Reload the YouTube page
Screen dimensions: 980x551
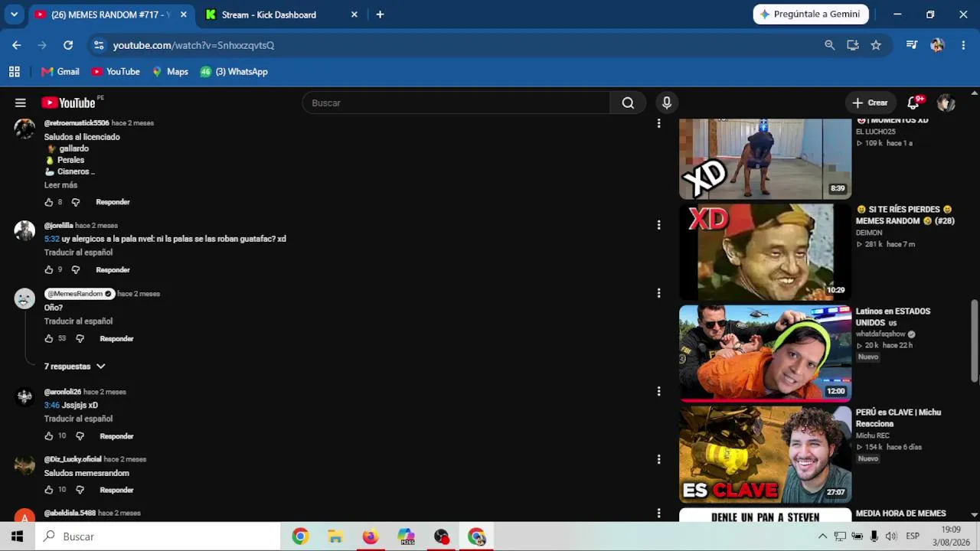[68, 45]
